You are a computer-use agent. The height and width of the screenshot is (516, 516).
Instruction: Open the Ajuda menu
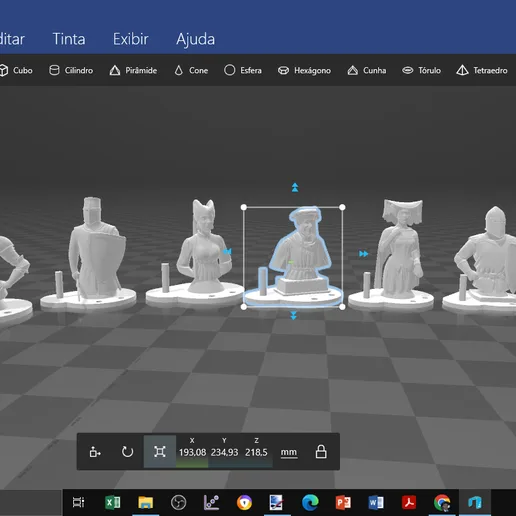pos(195,39)
